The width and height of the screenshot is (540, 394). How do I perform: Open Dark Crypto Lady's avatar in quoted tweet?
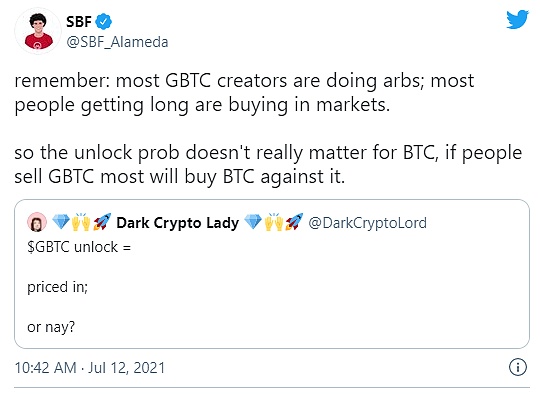point(37,222)
